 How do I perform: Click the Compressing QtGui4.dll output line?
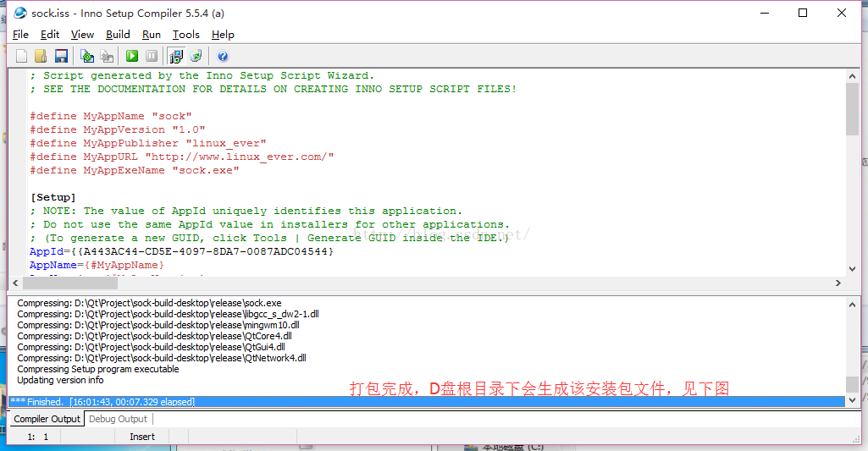pos(151,347)
